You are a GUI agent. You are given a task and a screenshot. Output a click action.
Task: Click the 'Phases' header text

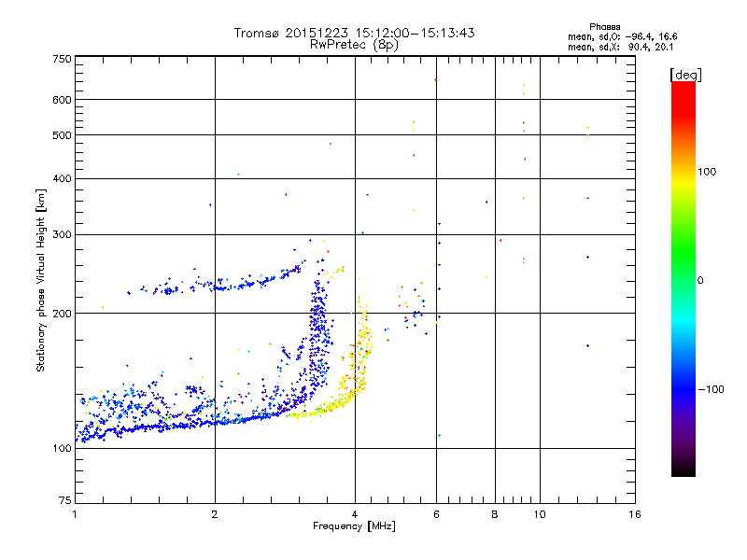(604, 27)
